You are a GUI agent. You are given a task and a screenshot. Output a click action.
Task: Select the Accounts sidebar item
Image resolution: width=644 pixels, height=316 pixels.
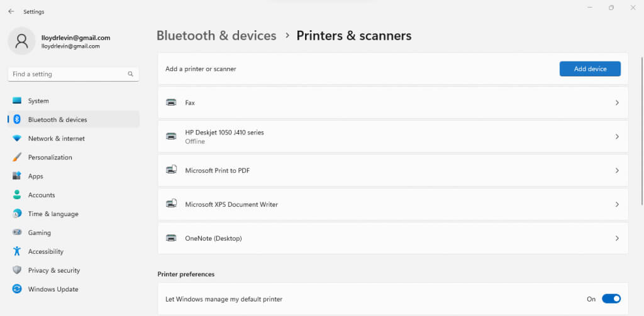click(x=42, y=195)
